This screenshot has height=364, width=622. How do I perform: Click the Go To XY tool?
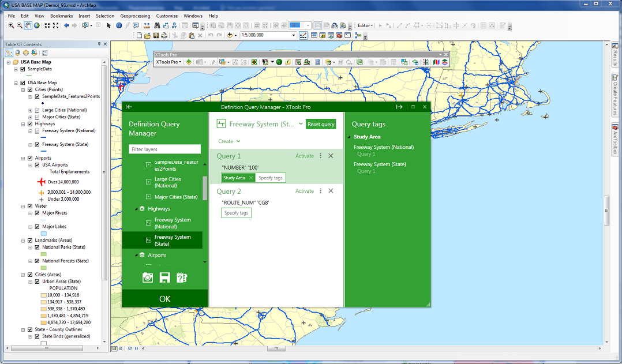pos(174,25)
